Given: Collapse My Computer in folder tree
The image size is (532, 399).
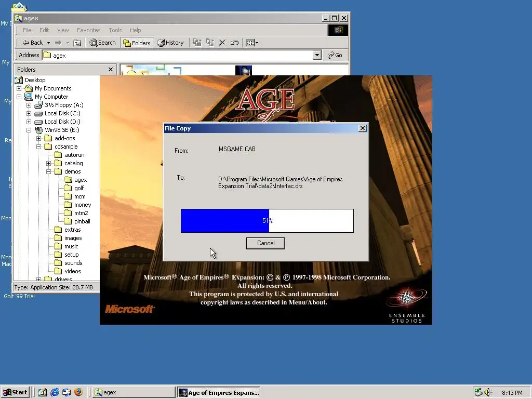Looking at the screenshot, I should (x=19, y=97).
